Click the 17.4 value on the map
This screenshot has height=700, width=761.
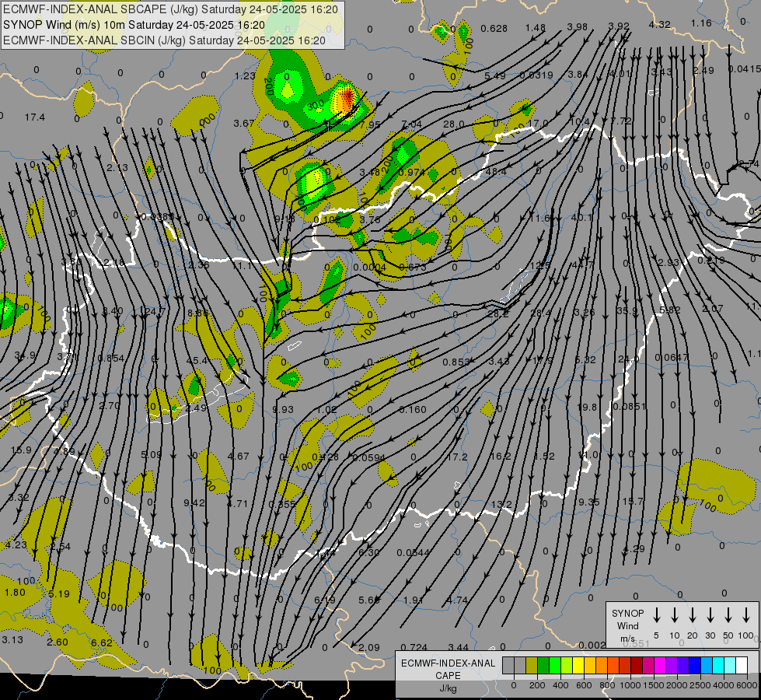point(35,117)
